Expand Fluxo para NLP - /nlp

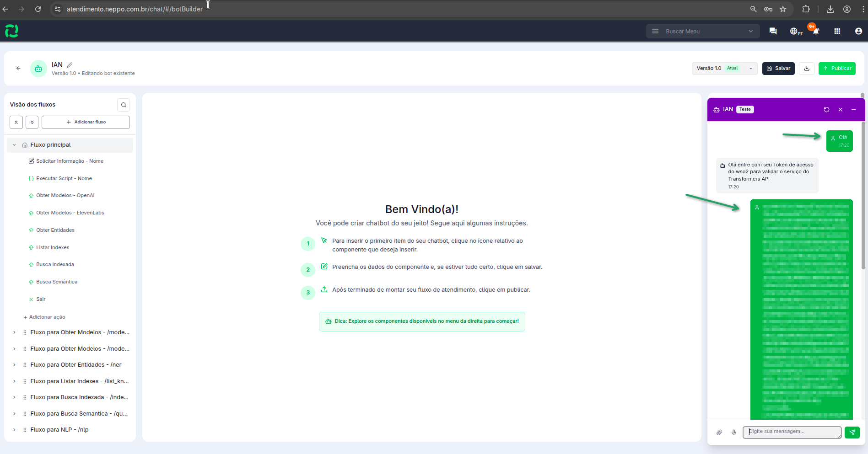click(14, 430)
